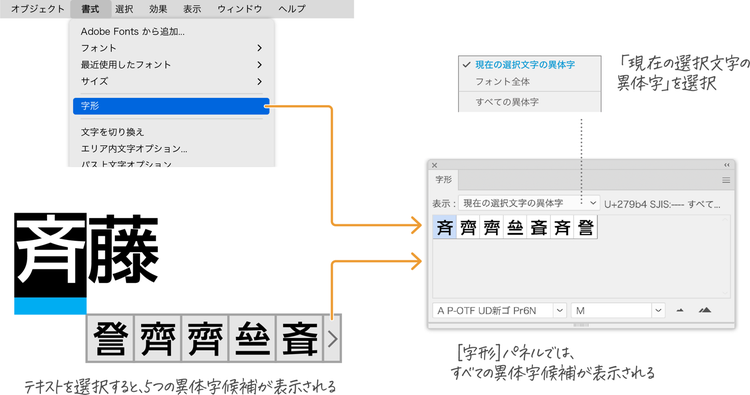
Task: Expand the フォント submenu arrow
Action: (x=259, y=48)
